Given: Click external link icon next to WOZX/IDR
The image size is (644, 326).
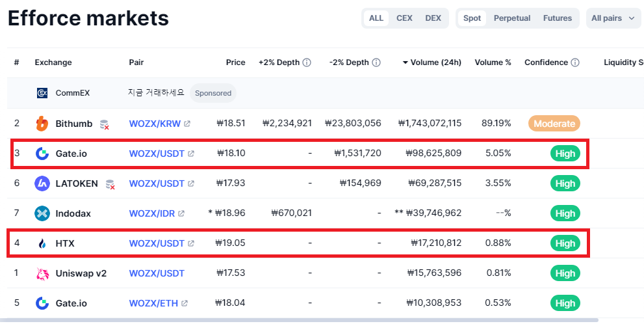Looking at the screenshot, I should pos(181,213).
